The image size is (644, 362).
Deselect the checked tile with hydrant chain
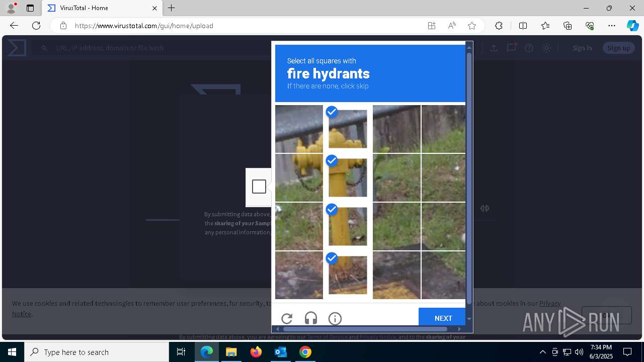(348, 177)
